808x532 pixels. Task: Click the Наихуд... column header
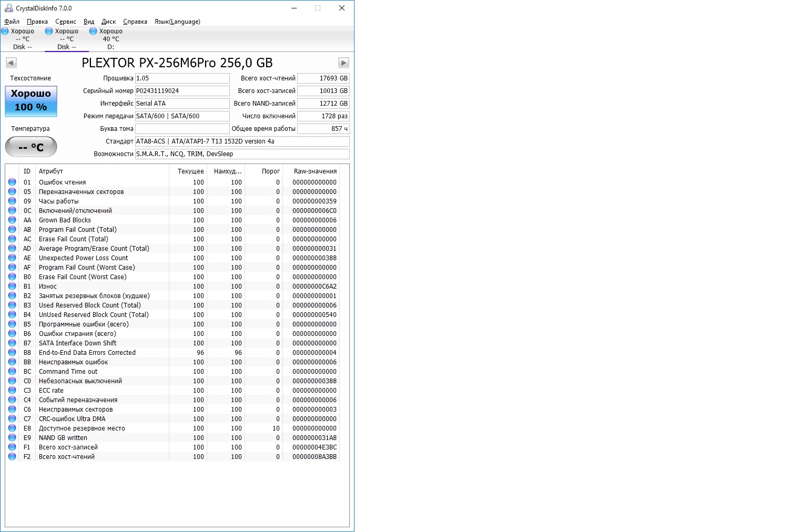click(226, 171)
